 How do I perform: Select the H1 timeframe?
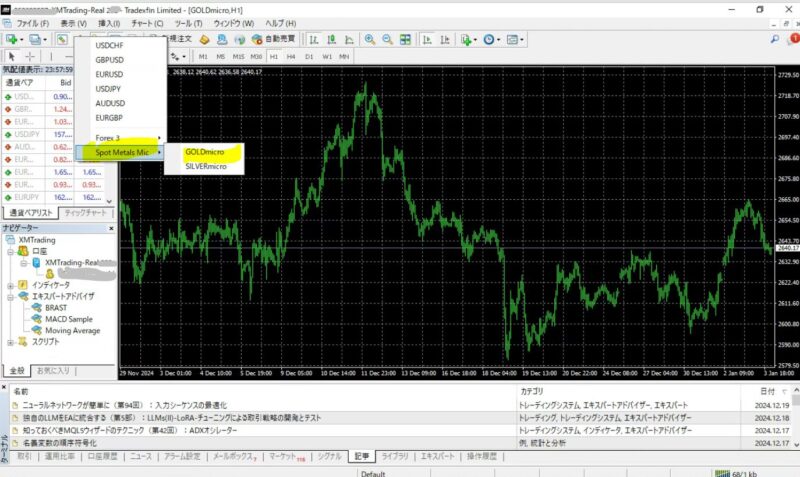(x=273, y=57)
